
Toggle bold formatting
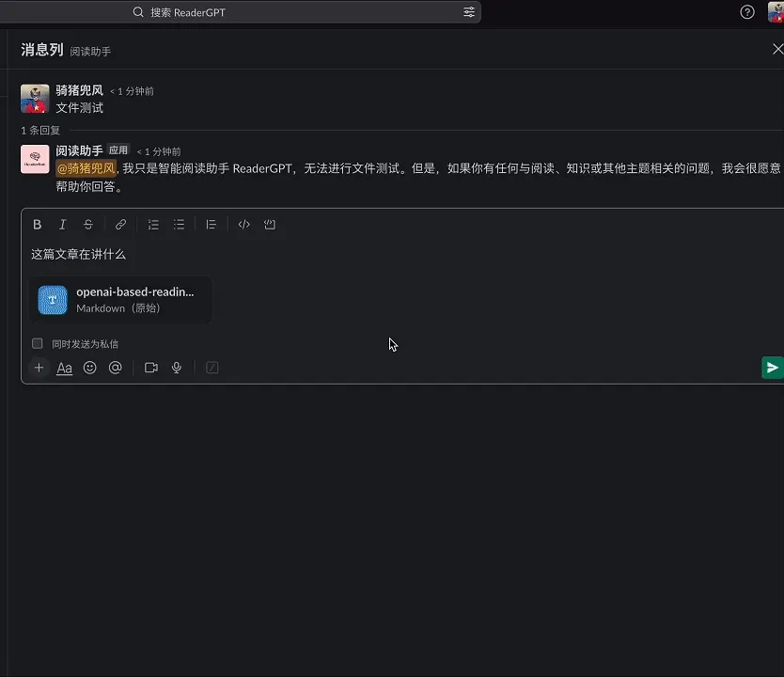pos(37,224)
